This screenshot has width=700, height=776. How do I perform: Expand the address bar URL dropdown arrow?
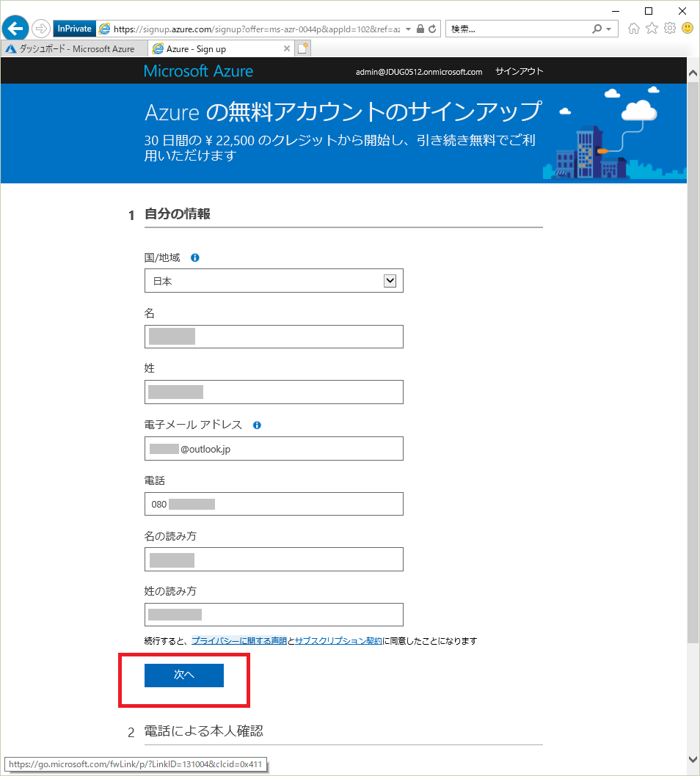(x=409, y=29)
